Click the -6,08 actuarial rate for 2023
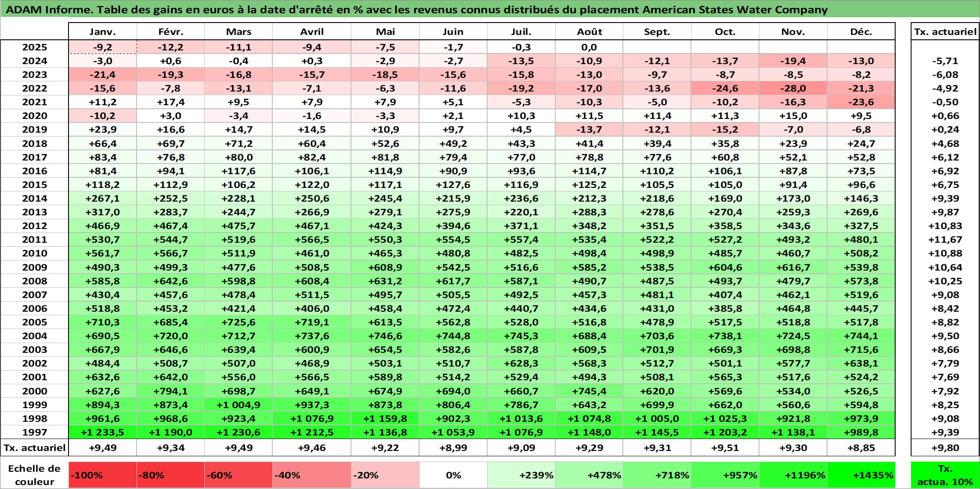The width and height of the screenshot is (980, 489). tap(945, 75)
